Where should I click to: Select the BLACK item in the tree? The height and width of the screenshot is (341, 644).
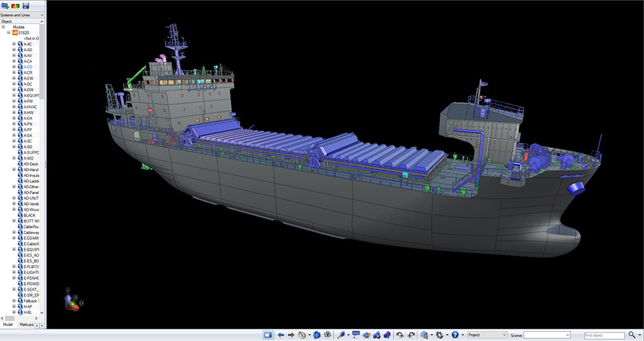[x=30, y=215]
